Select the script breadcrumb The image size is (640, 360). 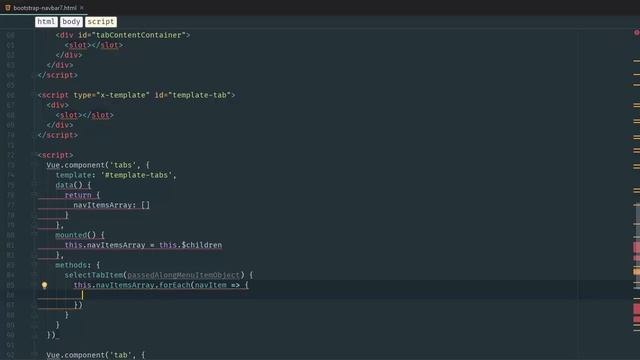101,22
